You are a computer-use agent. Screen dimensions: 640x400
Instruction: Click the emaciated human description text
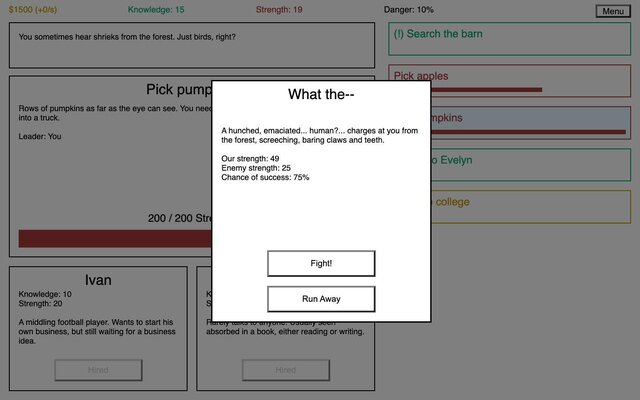pos(320,136)
